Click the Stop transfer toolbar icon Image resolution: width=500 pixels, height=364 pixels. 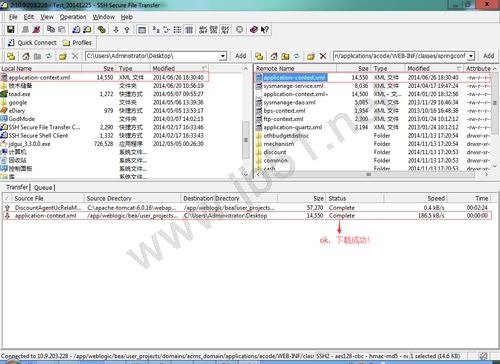point(239,29)
